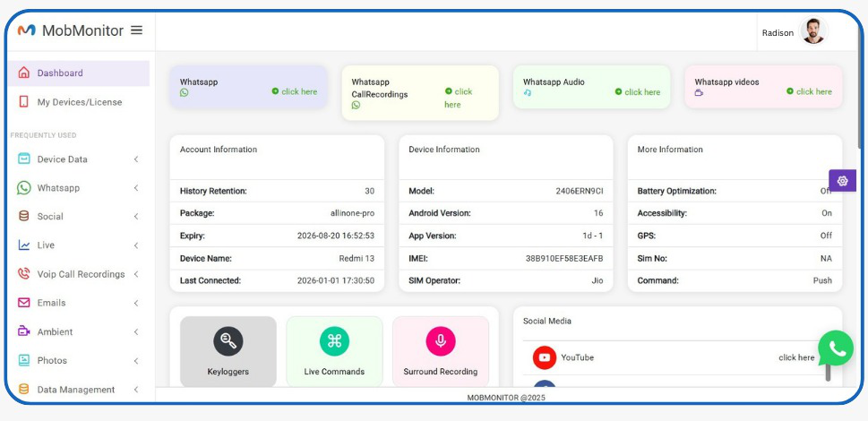The image size is (868, 421).
Task: Click 'click here' next to YouTube
Action: pyautogui.click(x=796, y=357)
